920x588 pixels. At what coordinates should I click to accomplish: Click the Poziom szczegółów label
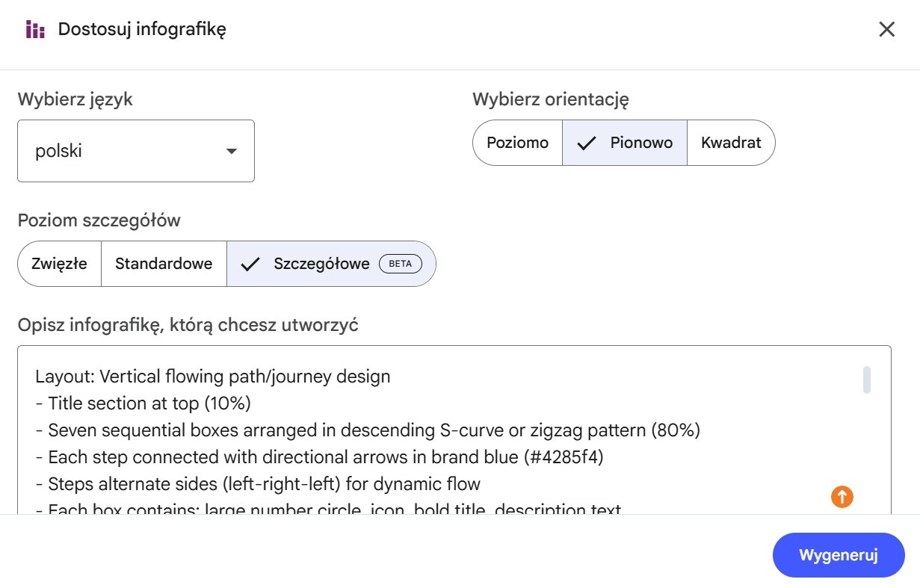click(99, 220)
